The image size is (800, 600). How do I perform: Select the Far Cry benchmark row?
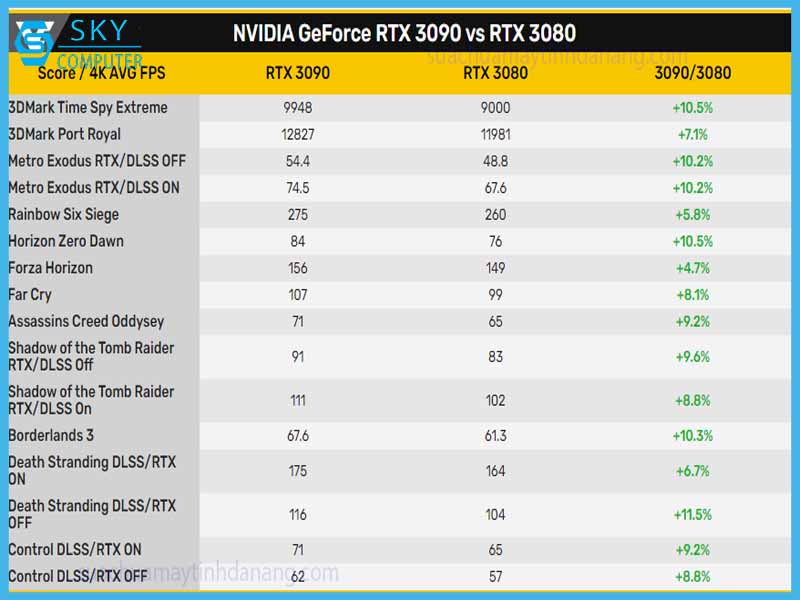(31, 294)
